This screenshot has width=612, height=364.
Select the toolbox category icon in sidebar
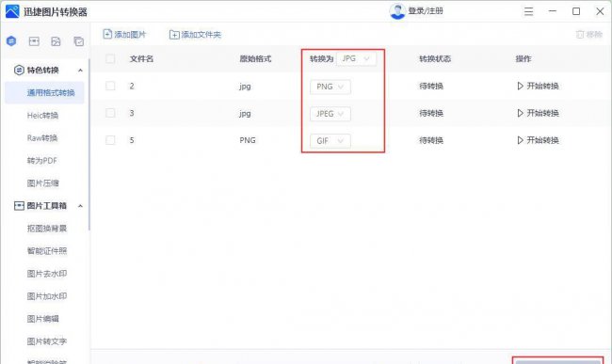[34, 41]
